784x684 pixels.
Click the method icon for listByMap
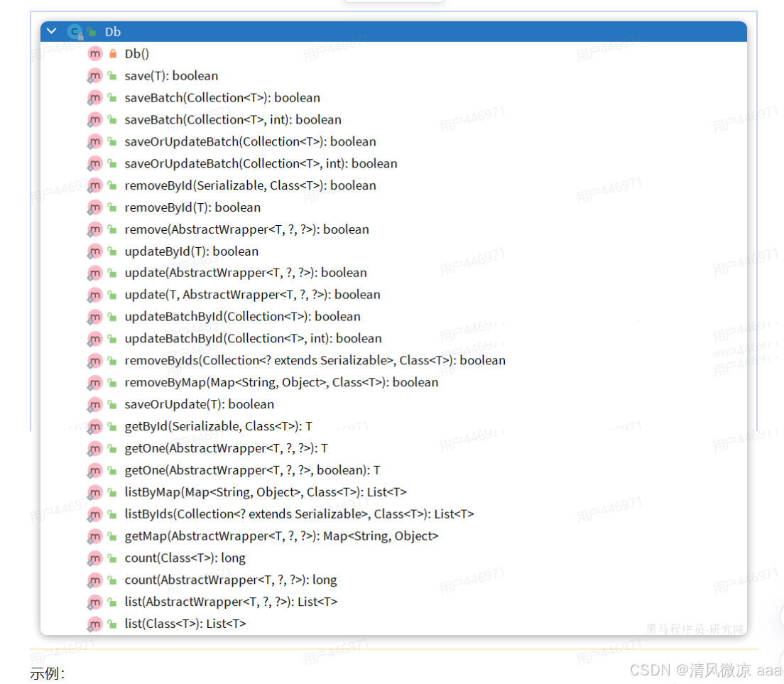click(x=94, y=492)
